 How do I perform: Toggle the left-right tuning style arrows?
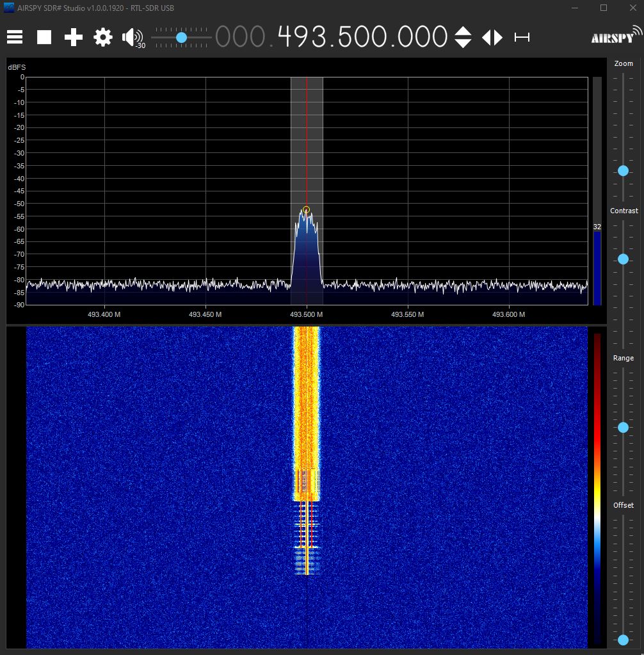[x=492, y=37]
